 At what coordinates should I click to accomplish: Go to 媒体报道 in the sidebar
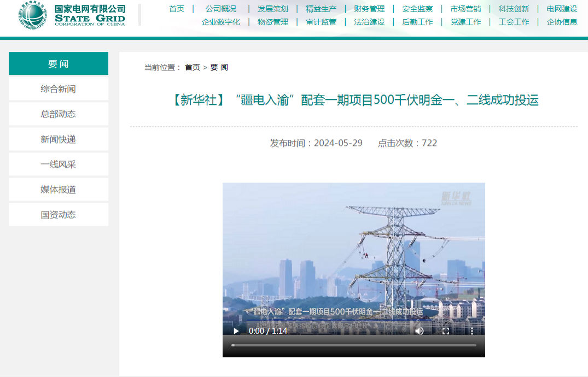pyautogui.click(x=59, y=189)
